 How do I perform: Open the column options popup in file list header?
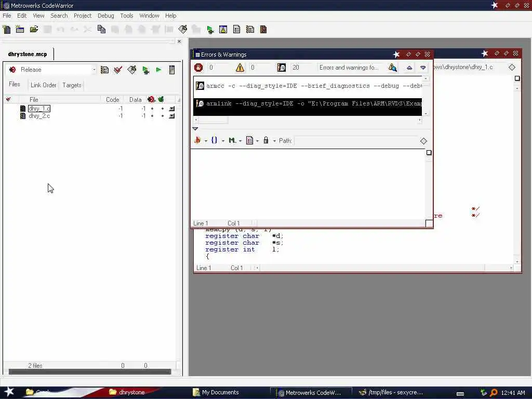[x=179, y=100]
